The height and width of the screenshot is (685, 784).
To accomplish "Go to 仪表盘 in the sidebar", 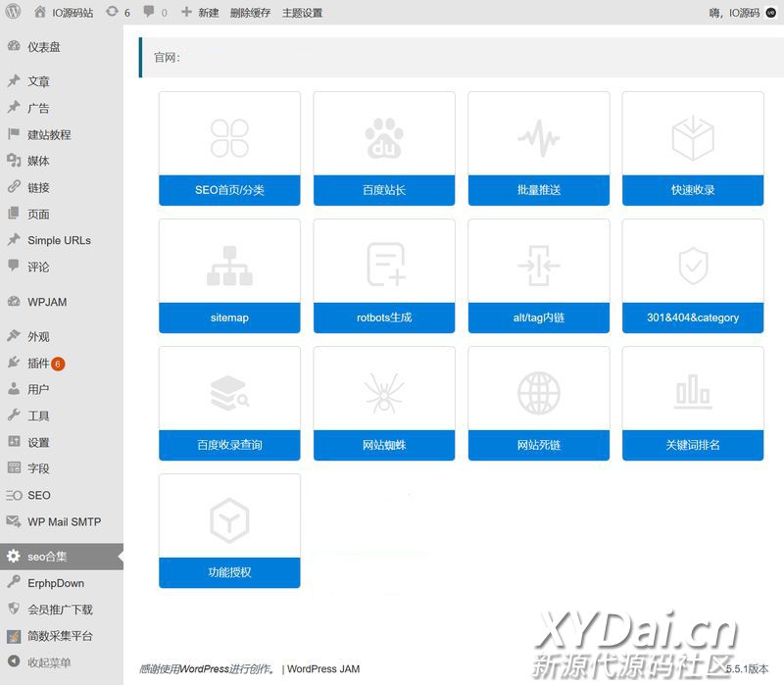I will (x=43, y=47).
